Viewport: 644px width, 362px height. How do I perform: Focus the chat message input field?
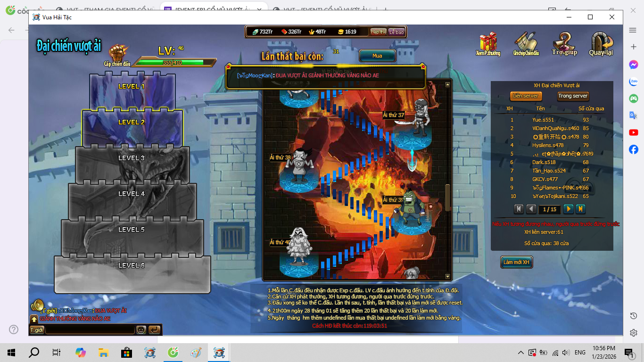tap(90, 330)
